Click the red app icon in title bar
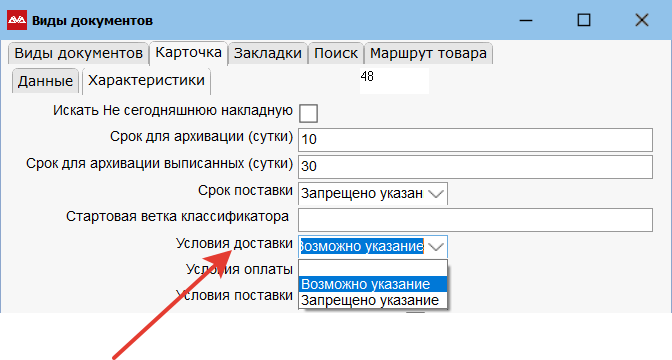This screenshot has height=360, width=672. (17, 20)
